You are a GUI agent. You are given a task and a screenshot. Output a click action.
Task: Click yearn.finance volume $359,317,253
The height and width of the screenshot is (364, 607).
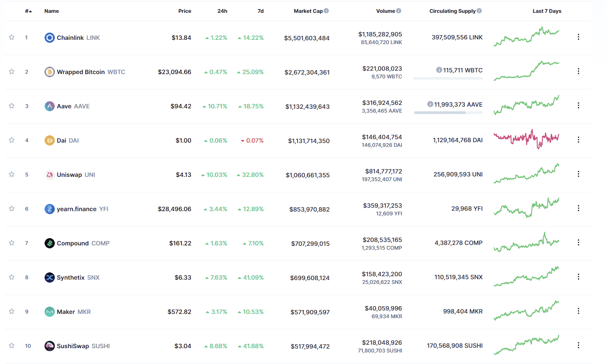tap(383, 206)
